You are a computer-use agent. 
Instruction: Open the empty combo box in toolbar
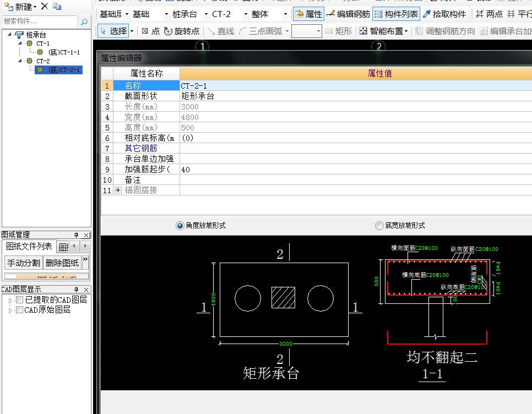tap(306, 31)
